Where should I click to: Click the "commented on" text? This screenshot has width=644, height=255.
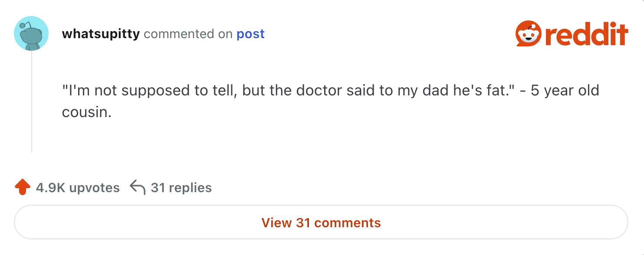[188, 34]
